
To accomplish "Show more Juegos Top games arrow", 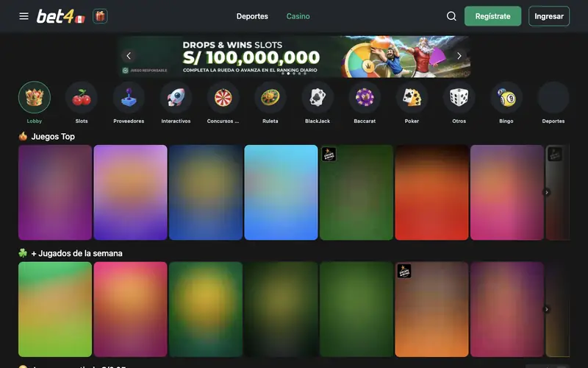I will [547, 192].
